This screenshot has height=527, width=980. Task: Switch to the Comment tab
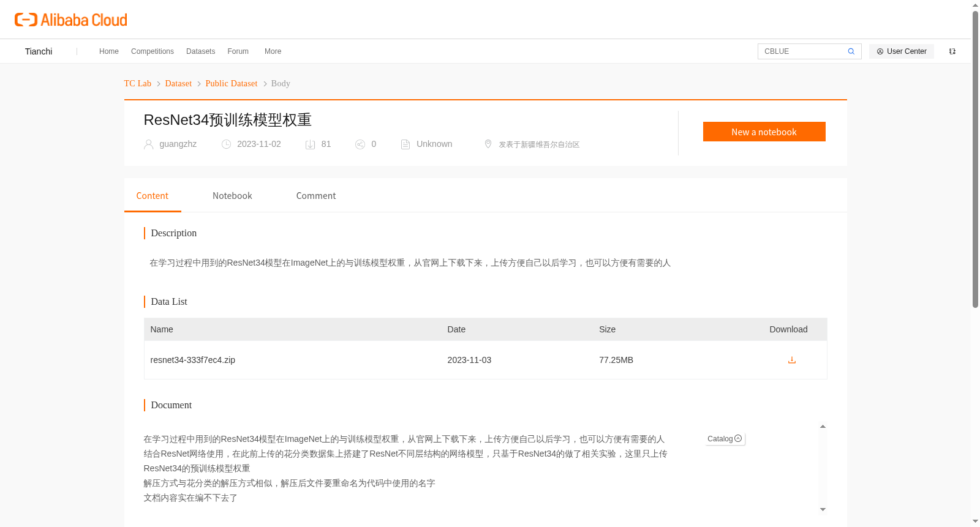[316, 196]
